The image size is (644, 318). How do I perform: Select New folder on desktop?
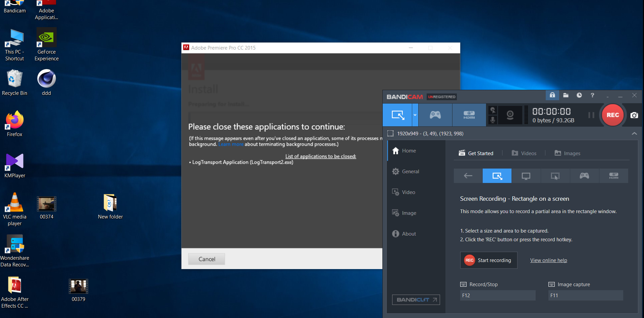point(110,207)
